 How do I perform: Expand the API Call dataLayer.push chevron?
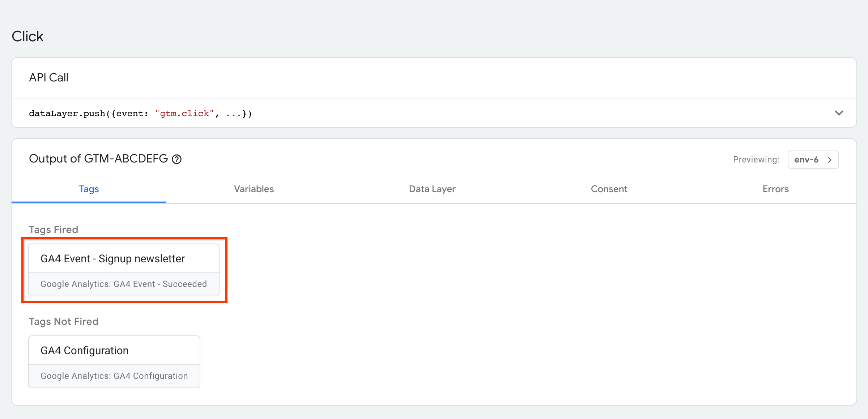tap(839, 113)
